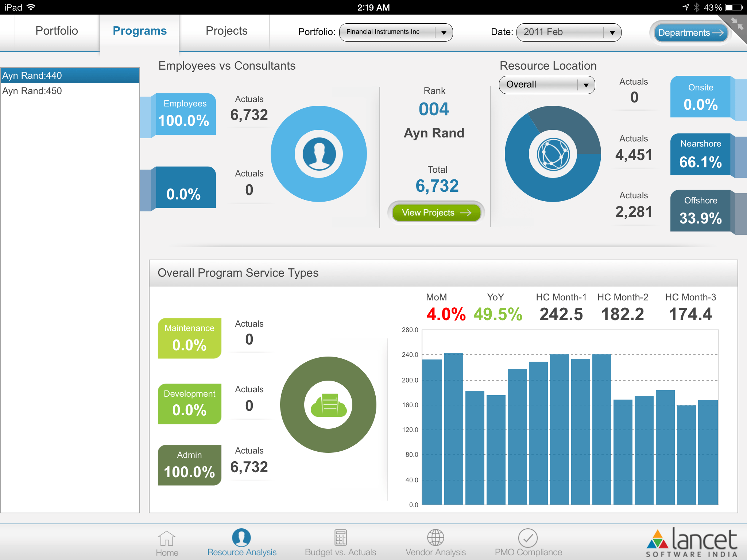This screenshot has height=560, width=747.
Task: Click the collapse arrows corner icon
Action: click(737, 24)
